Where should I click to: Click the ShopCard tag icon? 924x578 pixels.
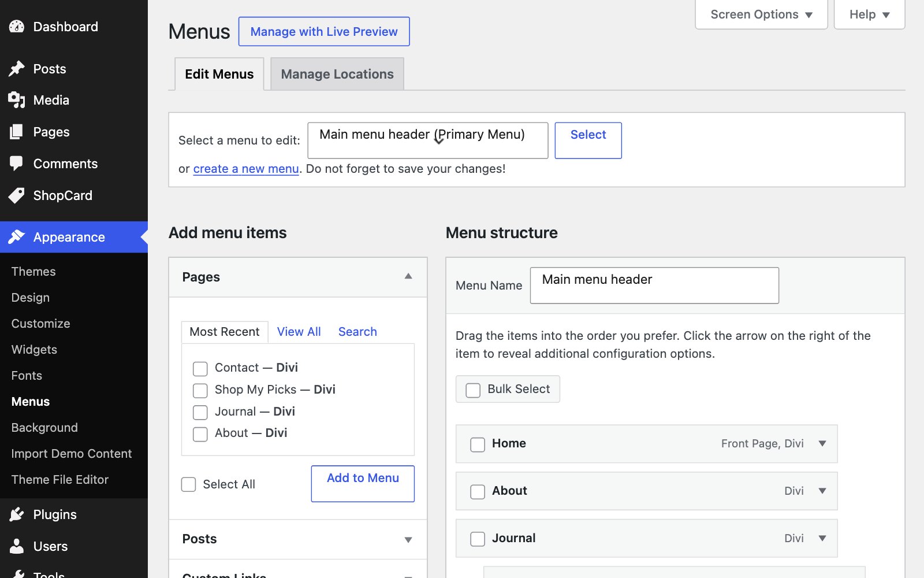(17, 195)
